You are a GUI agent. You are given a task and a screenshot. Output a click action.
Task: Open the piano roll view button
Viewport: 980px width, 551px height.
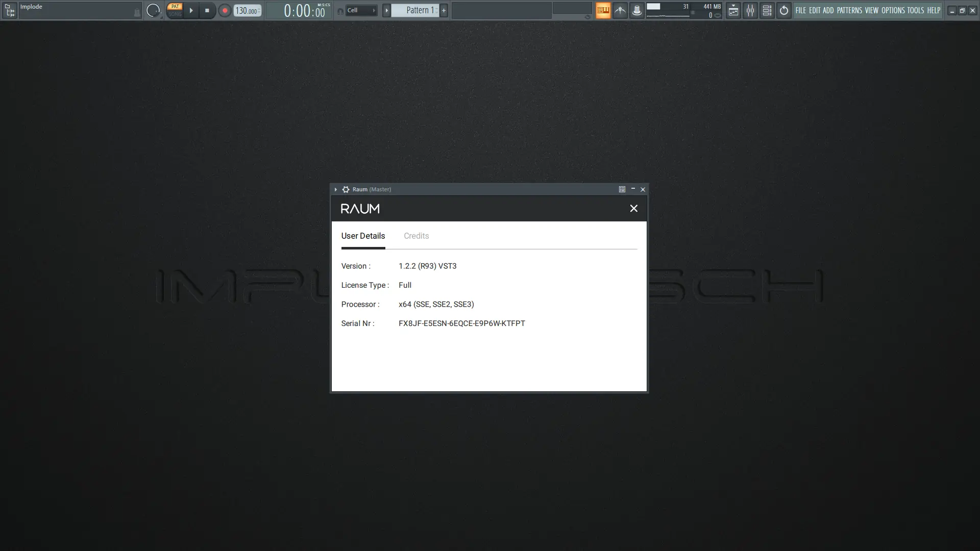coord(603,10)
